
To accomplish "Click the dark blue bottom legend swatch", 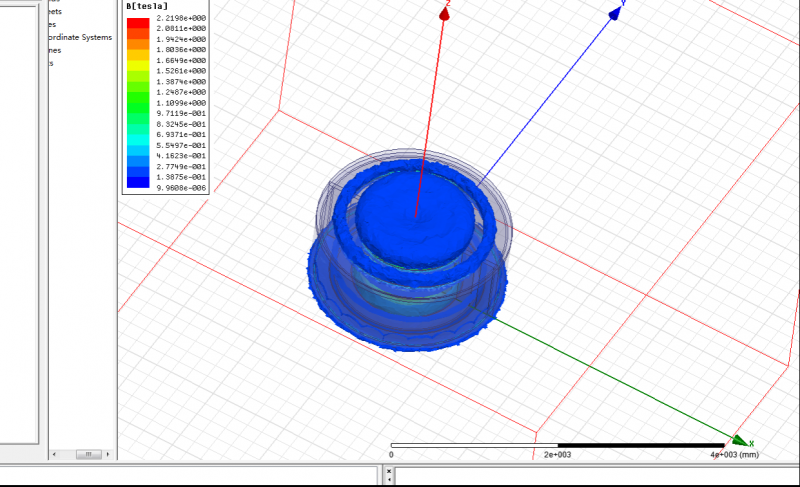I will 137,183.
